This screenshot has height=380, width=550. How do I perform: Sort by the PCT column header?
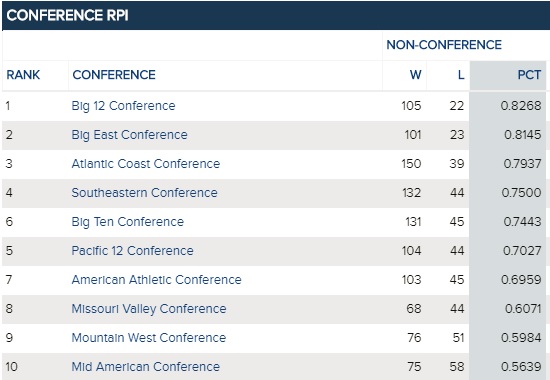tap(529, 75)
